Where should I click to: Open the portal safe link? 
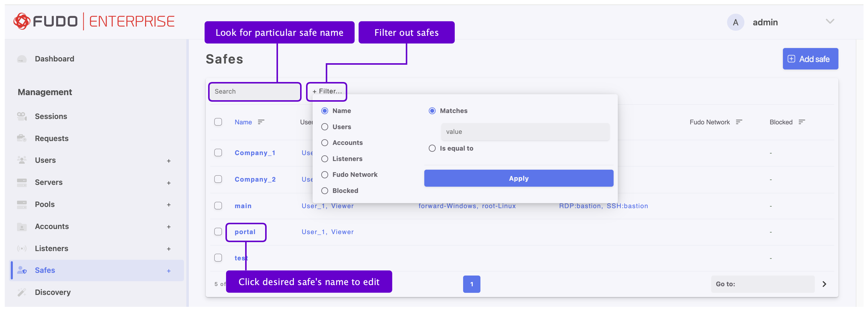click(245, 232)
